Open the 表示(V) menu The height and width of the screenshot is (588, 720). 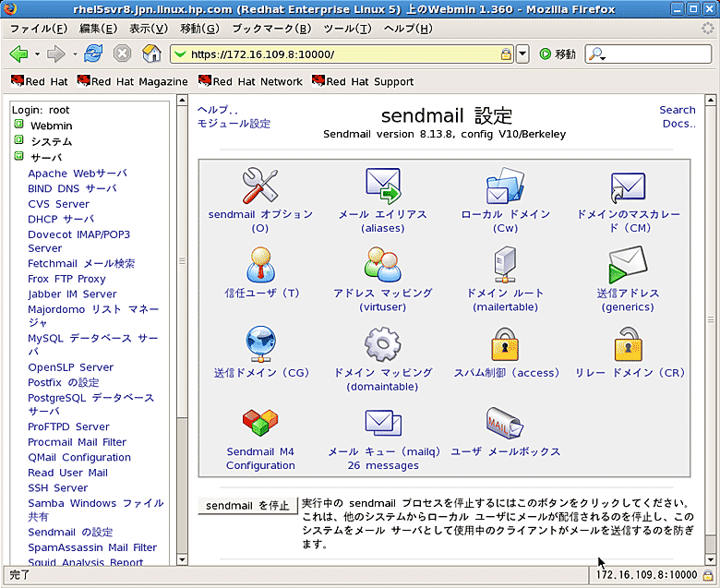click(x=149, y=29)
